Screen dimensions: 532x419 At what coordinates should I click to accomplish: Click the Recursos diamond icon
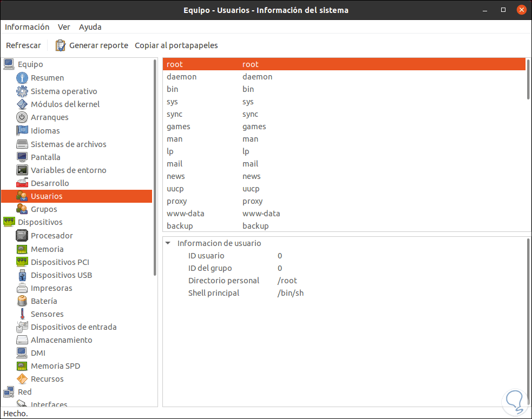click(x=22, y=379)
